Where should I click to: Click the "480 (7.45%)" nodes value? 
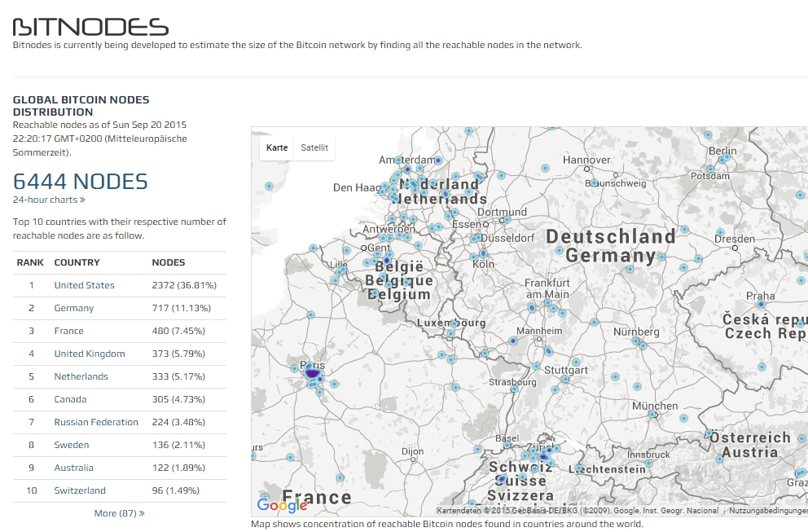178,331
